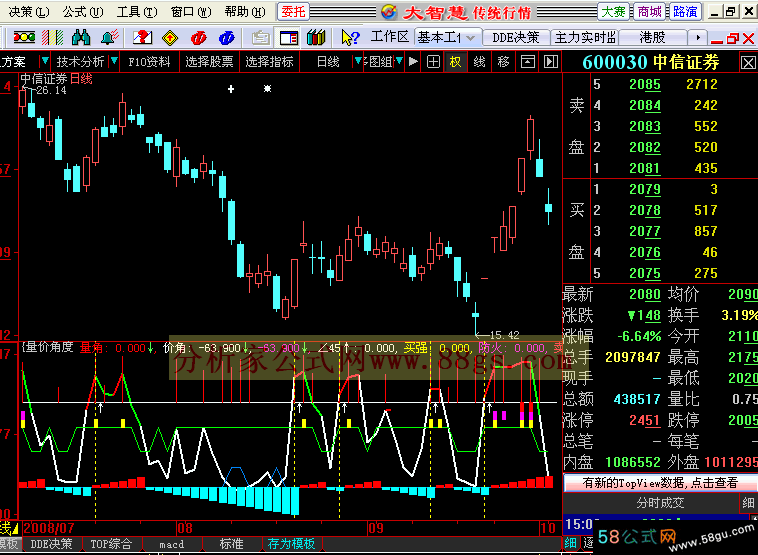758x555 pixels.
Task: Click the 中信证券 日线 chart title
Action: click(x=56, y=78)
